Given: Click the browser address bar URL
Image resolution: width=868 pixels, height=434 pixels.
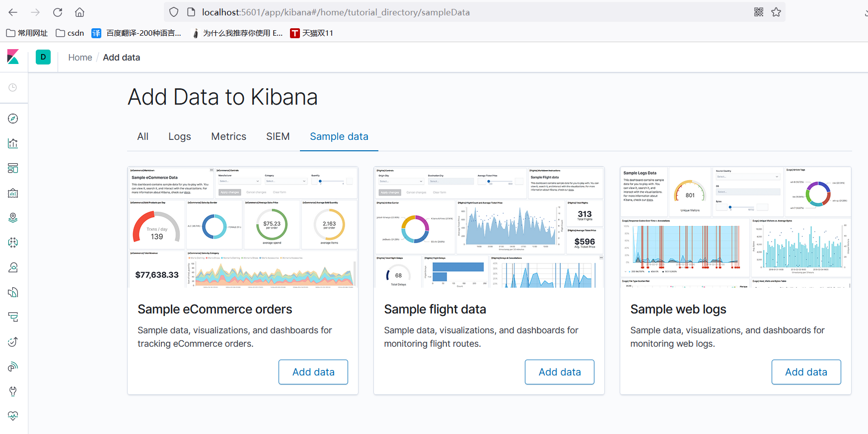Looking at the screenshot, I should 336,12.
